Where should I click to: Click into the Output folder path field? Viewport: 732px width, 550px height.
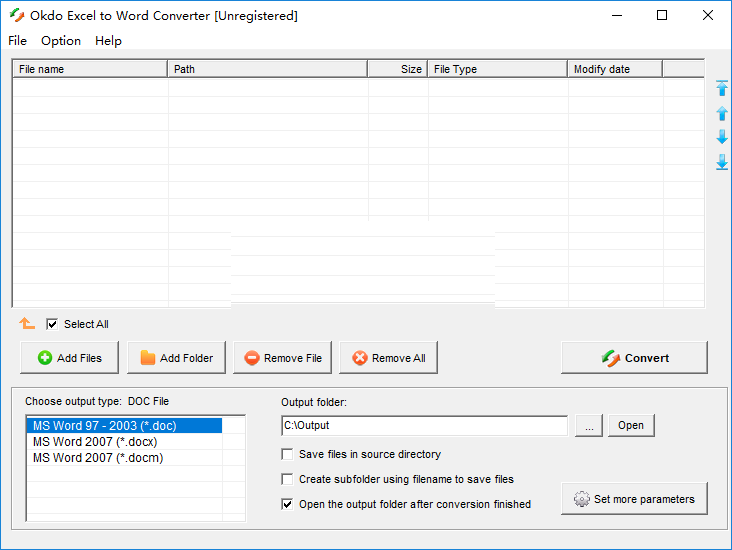tap(425, 425)
